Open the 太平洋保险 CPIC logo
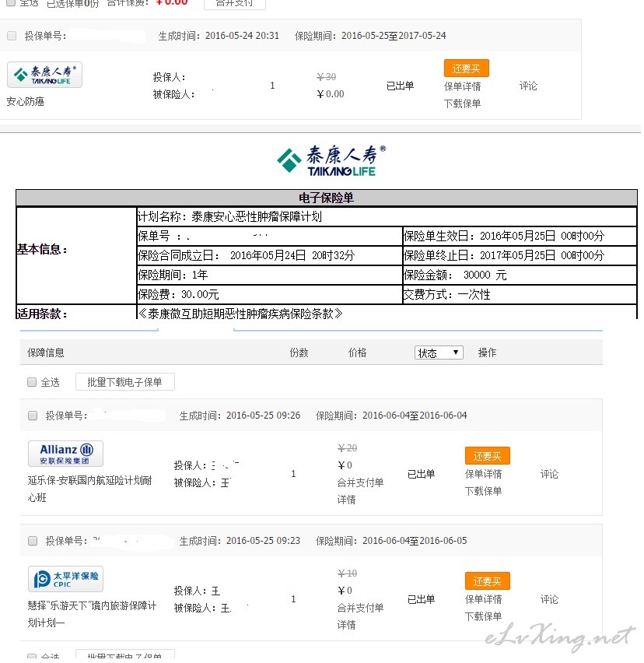This screenshot has width=644, height=663. [x=65, y=579]
